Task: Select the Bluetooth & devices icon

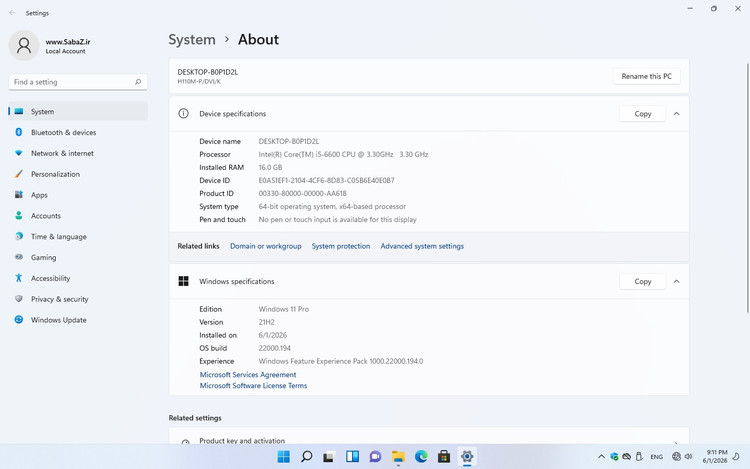Action: click(19, 132)
